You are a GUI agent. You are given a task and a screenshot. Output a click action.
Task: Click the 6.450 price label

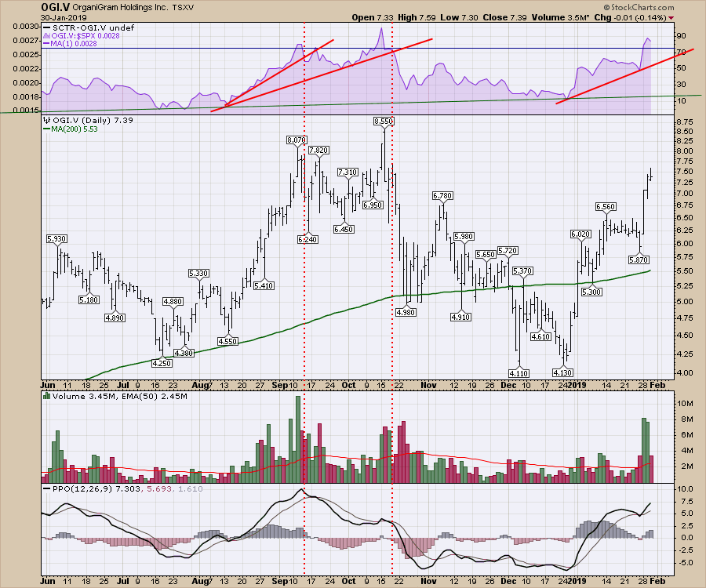click(344, 229)
